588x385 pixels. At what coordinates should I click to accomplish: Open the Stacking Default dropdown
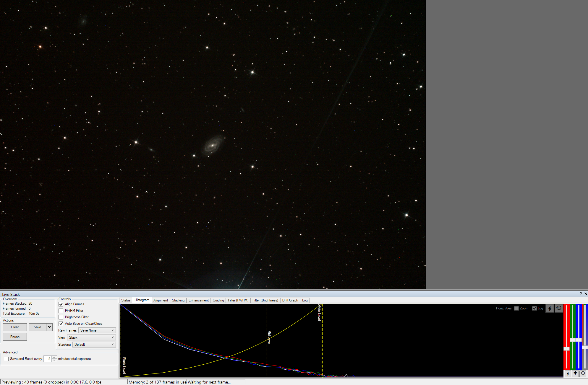click(94, 345)
